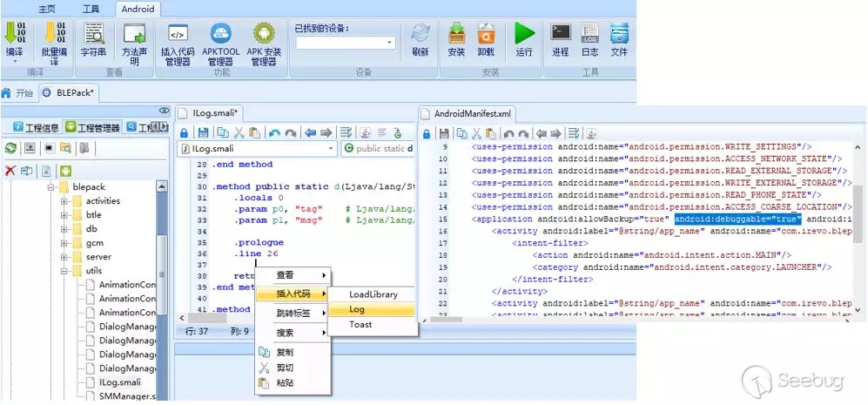Open the 方法声明 method declaration viewer

click(134, 44)
